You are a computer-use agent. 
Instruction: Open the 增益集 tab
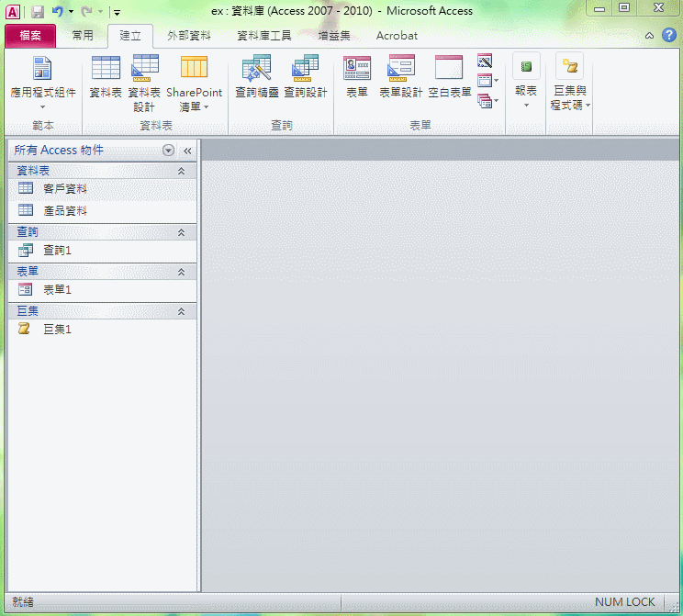click(334, 36)
